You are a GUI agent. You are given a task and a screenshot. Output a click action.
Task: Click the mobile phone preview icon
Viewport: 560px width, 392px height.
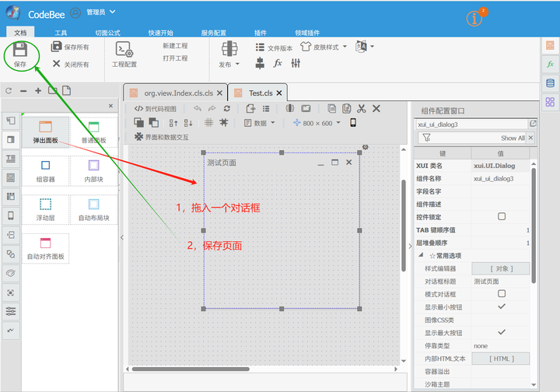click(353, 123)
